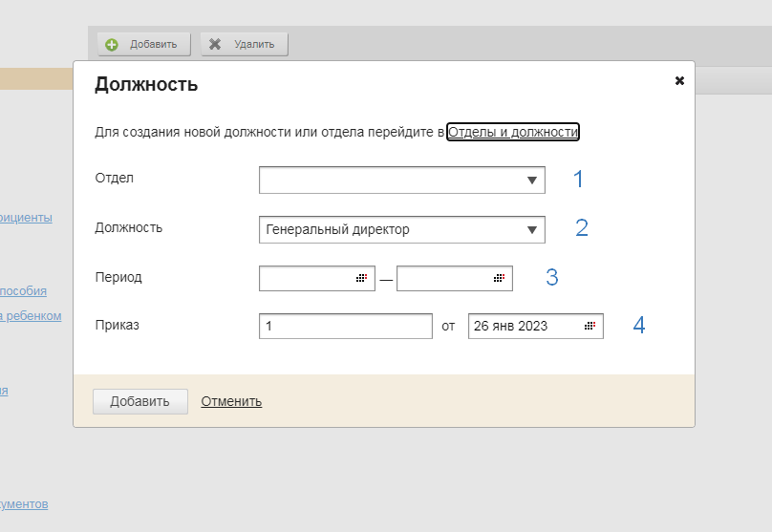Focus the Период end date field
The image size is (772, 532).
click(443, 278)
